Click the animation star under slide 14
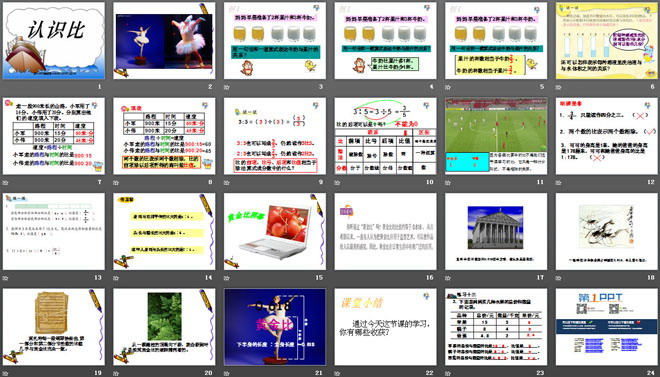The width and height of the screenshot is (660, 377). 116,278
